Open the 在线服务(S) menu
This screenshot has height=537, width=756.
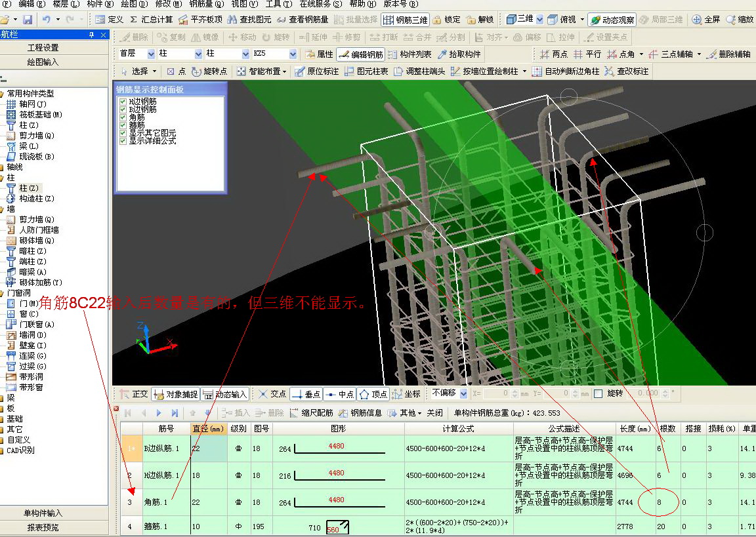click(321, 5)
